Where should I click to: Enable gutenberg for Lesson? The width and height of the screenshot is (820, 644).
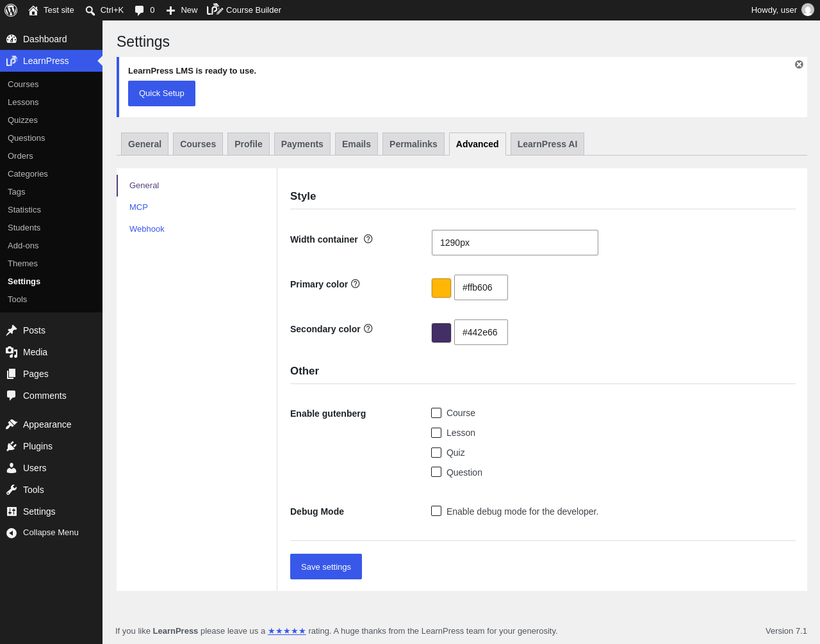click(436, 433)
